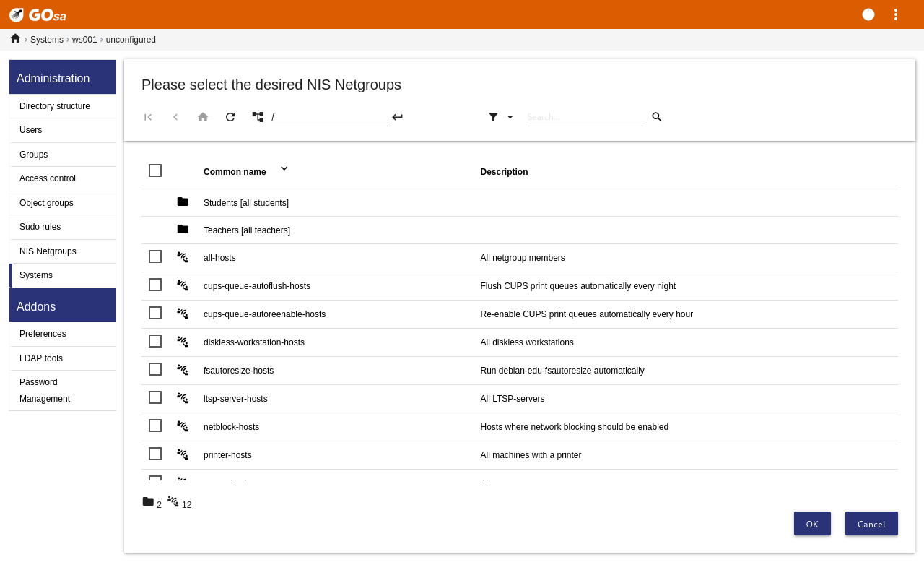Go to Sudo rules menu item
Viewport: 924px width, 578px height.
click(40, 227)
